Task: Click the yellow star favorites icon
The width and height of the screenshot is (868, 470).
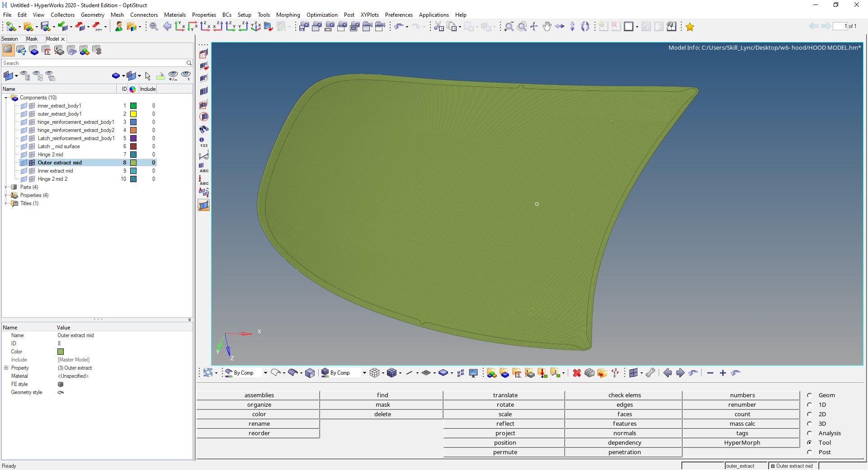Action: pos(690,27)
